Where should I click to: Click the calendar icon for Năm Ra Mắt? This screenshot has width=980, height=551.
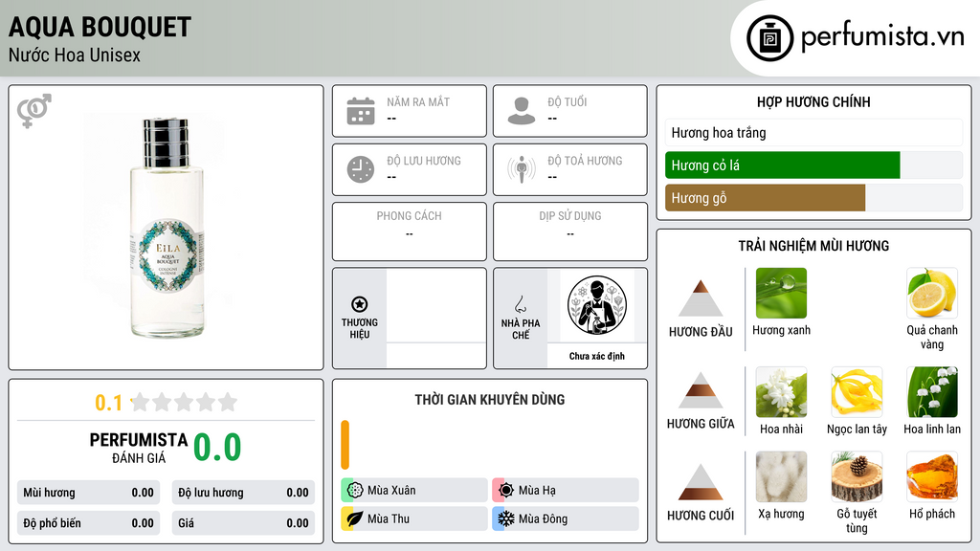click(361, 111)
